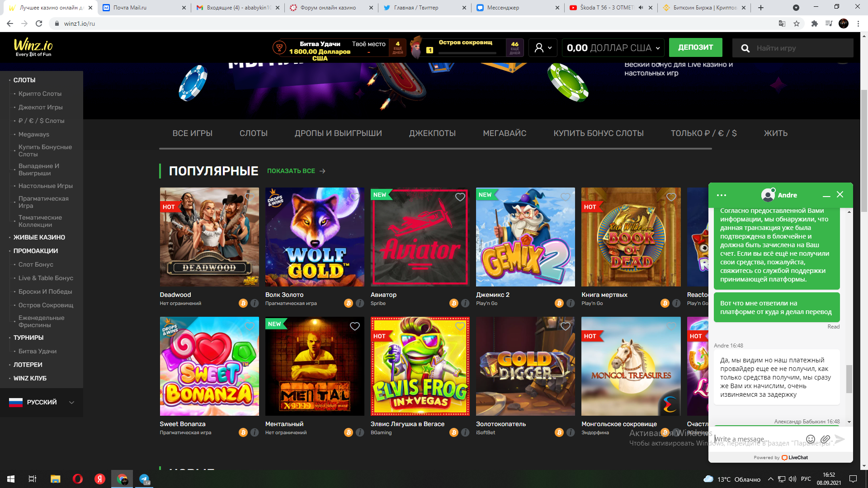Click the chat scrollbar thumb
Image resolution: width=868 pixels, height=488 pixels.
click(x=849, y=379)
